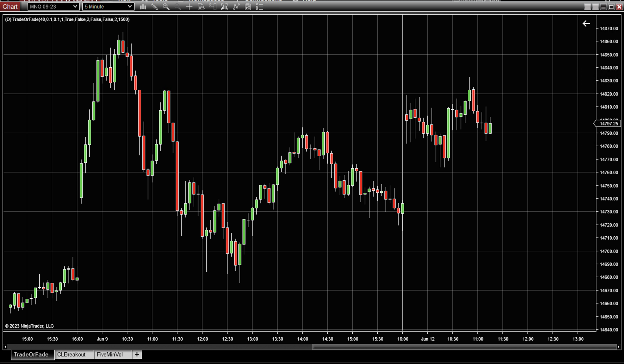This screenshot has height=364, width=624.
Task: Switch to the CLBreakout tab
Action: coord(71,355)
